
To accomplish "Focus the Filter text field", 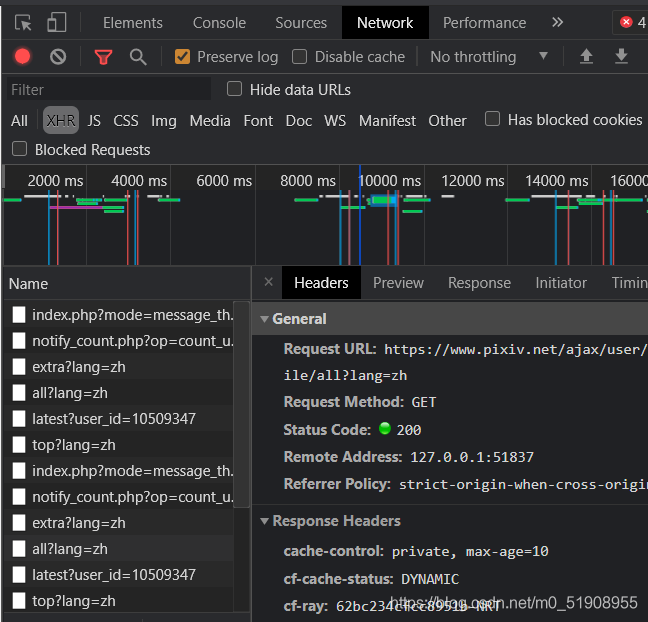I will click(x=109, y=89).
